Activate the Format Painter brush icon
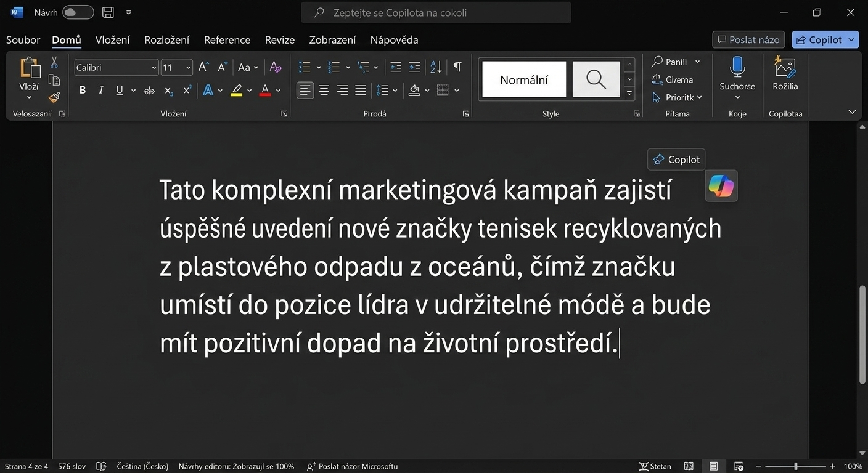 click(54, 97)
